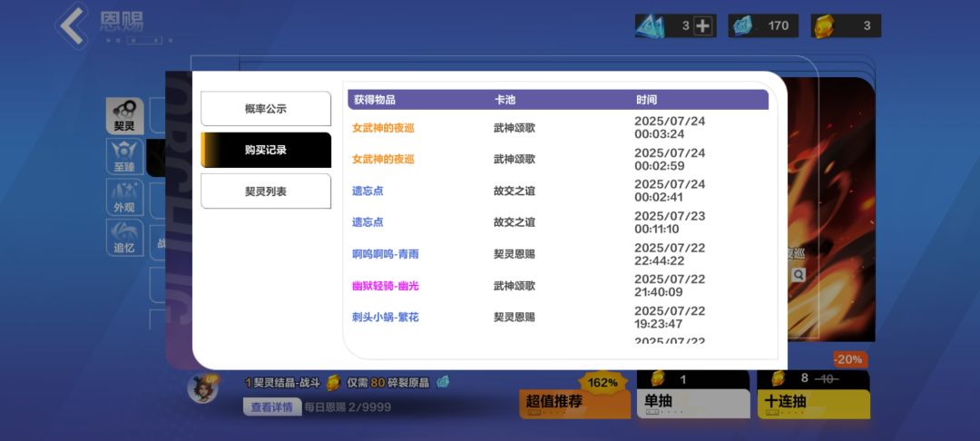The height and width of the screenshot is (441, 980).
Task: Open the 追忆 sidebar category
Action: pos(124,238)
